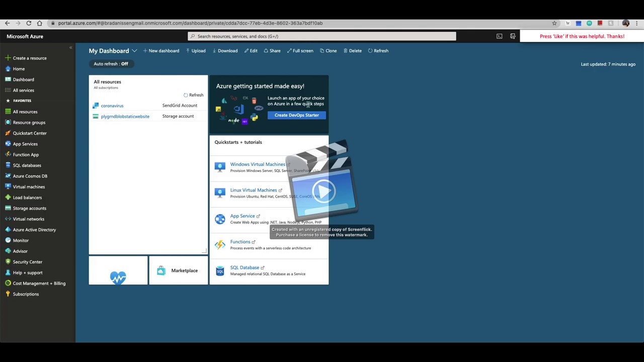Click the Quickstart Center rocket icon

pyautogui.click(x=8, y=133)
